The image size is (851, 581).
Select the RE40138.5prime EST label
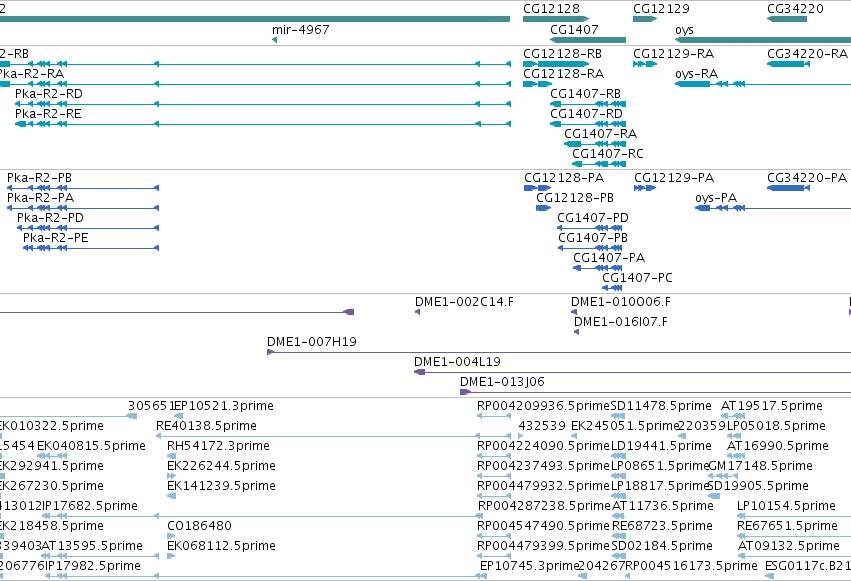[x=206, y=426]
